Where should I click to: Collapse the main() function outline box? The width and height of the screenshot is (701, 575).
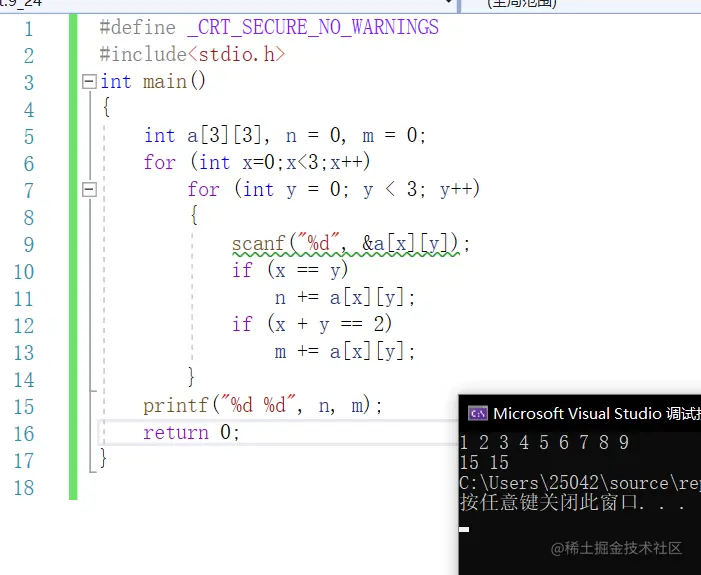tap(89, 81)
